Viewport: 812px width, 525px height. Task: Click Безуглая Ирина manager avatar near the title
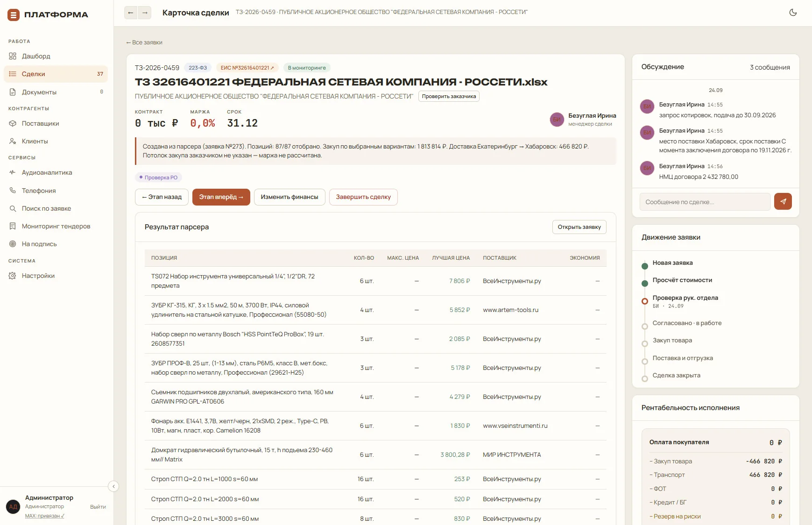coord(557,120)
